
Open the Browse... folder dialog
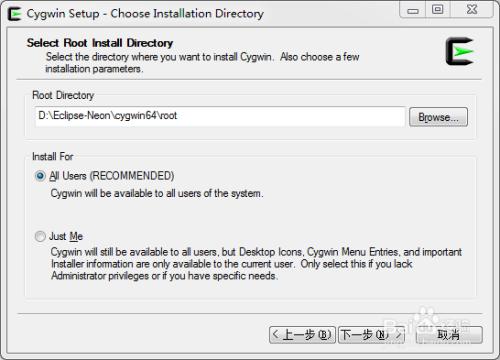(x=438, y=117)
